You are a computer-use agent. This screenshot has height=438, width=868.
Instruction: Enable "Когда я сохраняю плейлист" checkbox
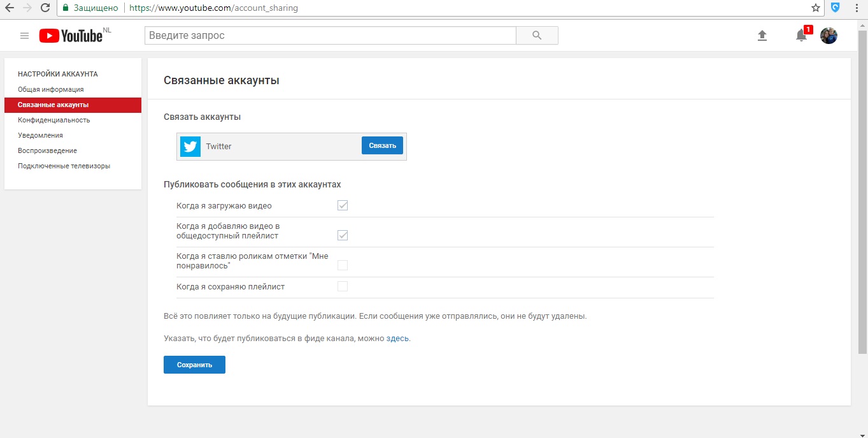(343, 286)
